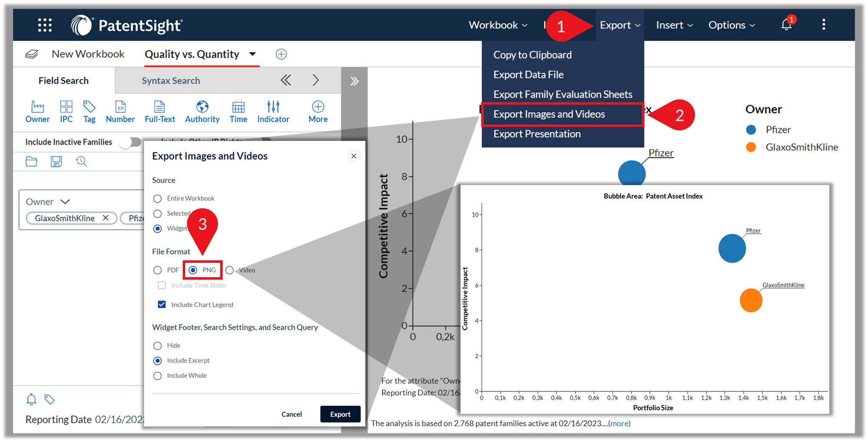This screenshot has width=868, height=442.
Task: Expand Quality vs. Quantity tab dropdown arrow
Action: coord(253,54)
